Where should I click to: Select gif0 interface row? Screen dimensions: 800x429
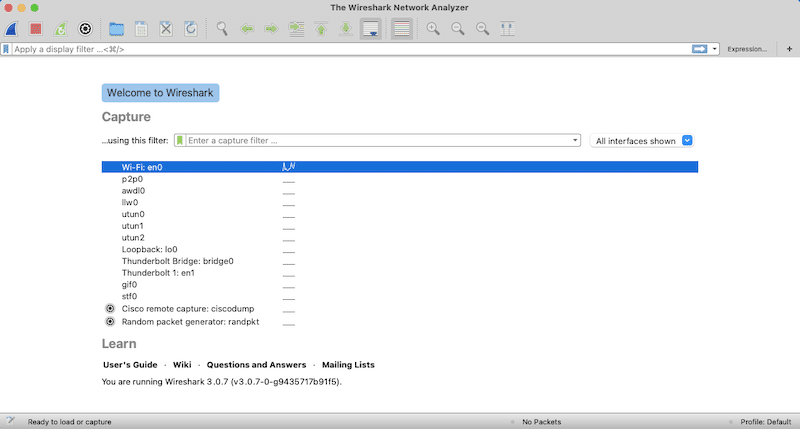click(x=399, y=285)
